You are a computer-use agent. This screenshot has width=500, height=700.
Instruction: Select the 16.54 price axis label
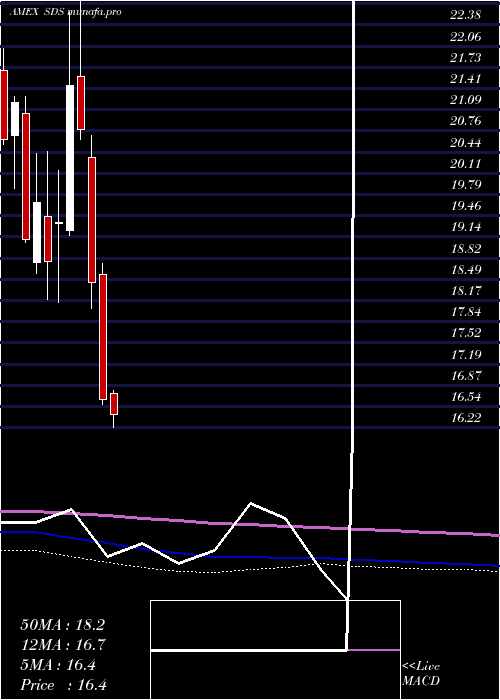pyautogui.click(x=466, y=397)
